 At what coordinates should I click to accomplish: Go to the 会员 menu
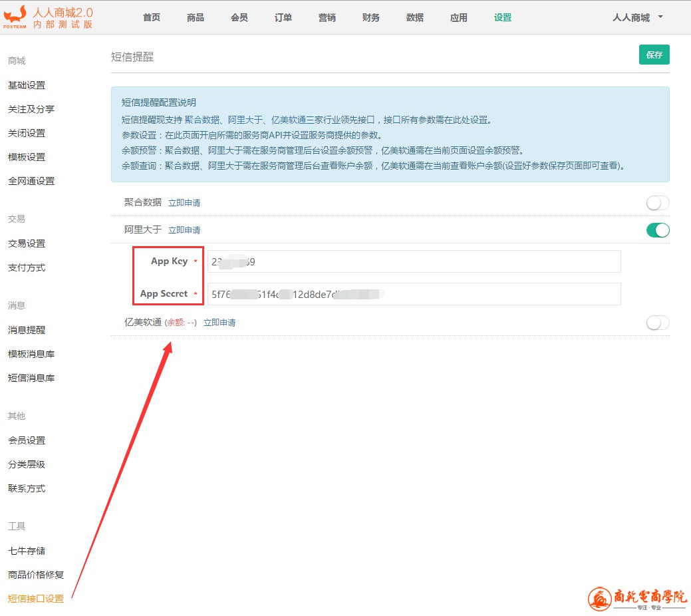[x=239, y=18]
